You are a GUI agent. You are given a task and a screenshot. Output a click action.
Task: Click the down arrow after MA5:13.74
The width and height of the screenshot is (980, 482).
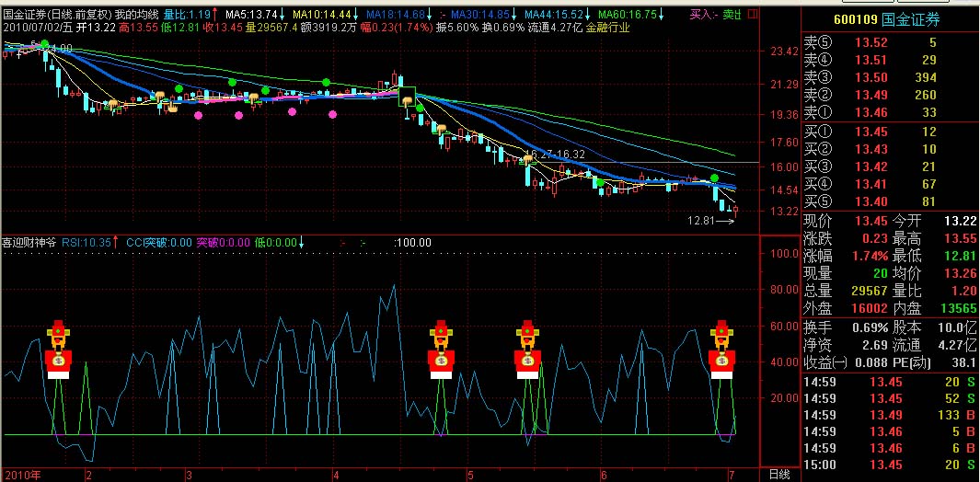point(282,13)
